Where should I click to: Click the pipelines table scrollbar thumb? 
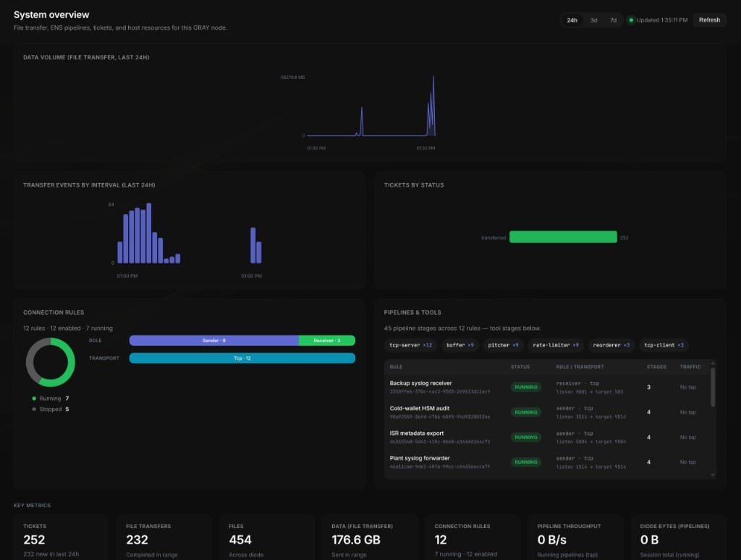click(x=713, y=387)
